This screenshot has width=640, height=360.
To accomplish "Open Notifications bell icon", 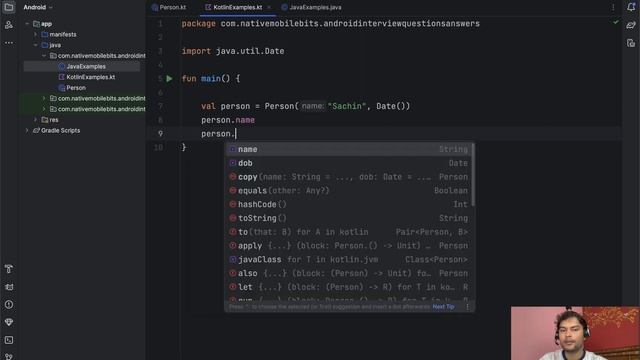I will pyautogui.click(x=631, y=7).
